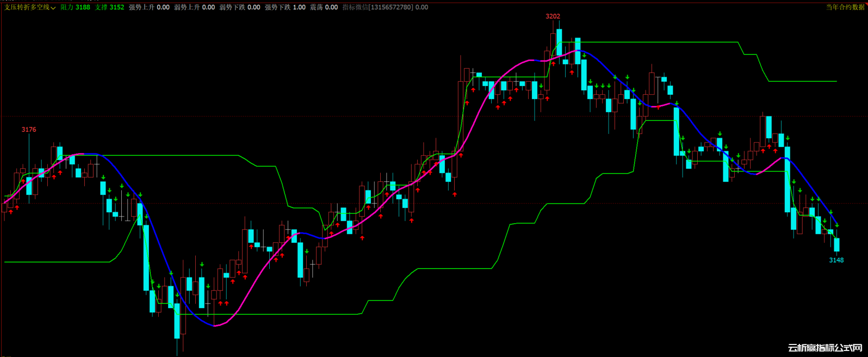
Task: Click the 阻力 3188 resistance readout
Action: pyautogui.click(x=75, y=7)
